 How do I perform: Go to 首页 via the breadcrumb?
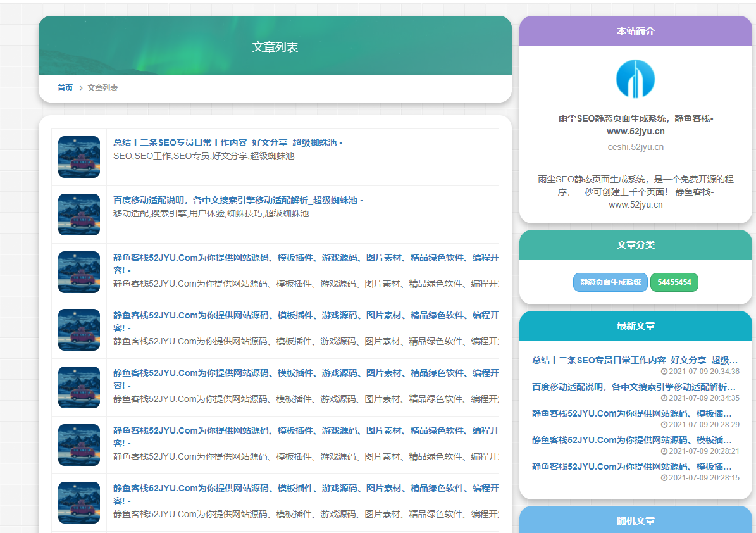coord(65,88)
